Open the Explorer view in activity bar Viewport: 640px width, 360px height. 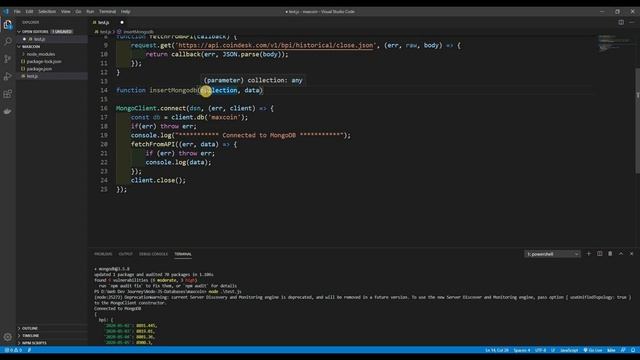click(8, 25)
